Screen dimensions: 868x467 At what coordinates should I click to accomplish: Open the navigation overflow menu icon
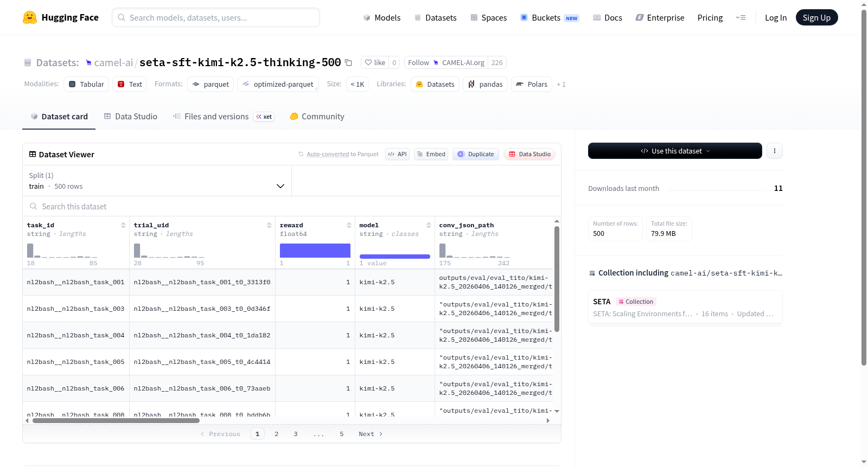[x=741, y=17]
